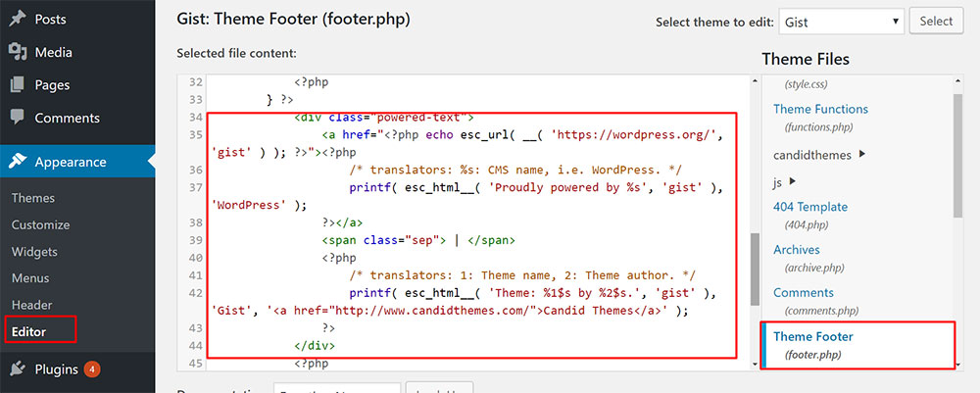980x393 pixels.
Task: Click the Comments speech bubble icon
Action: pyautogui.click(x=17, y=118)
